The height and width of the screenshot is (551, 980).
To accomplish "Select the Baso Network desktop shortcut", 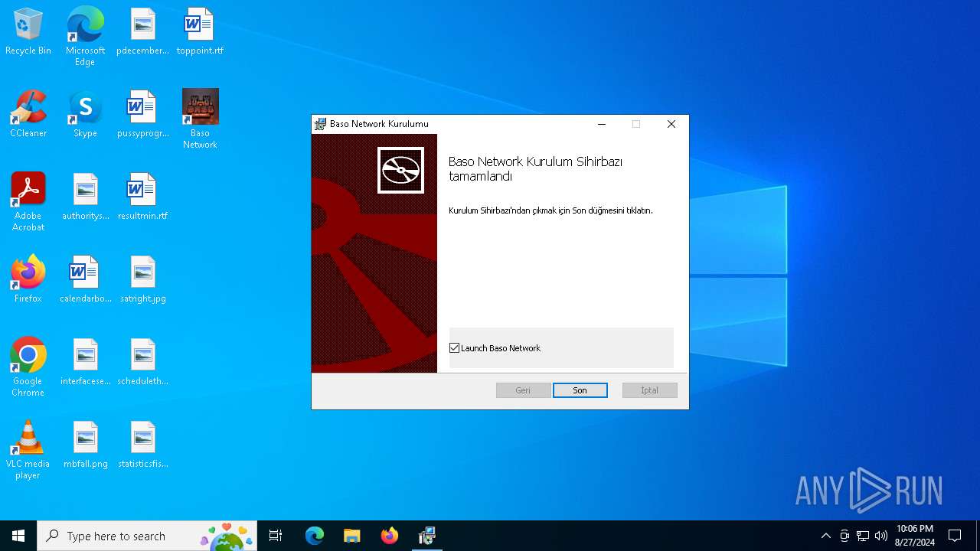I will [200, 119].
